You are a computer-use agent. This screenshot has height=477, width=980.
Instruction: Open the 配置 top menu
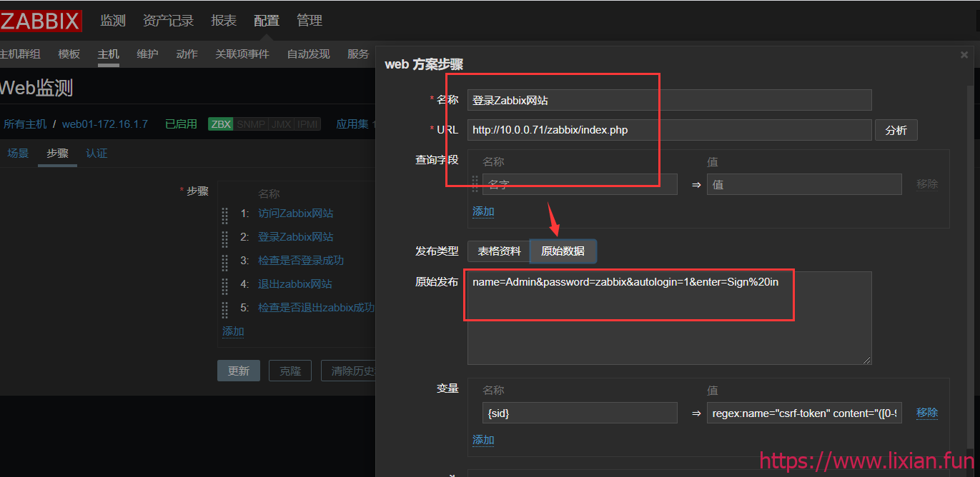[x=267, y=21]
